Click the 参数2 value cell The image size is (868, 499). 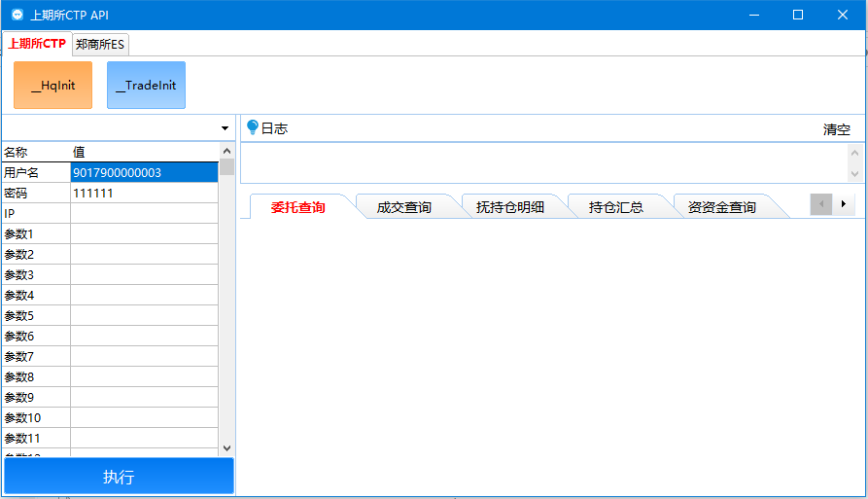[x=144, y=254]
